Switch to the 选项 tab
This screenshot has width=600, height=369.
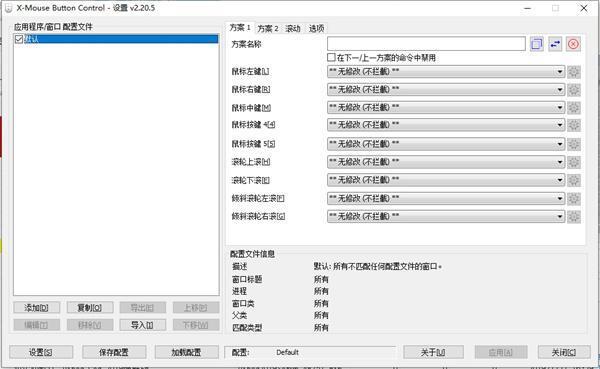point(316,28)
